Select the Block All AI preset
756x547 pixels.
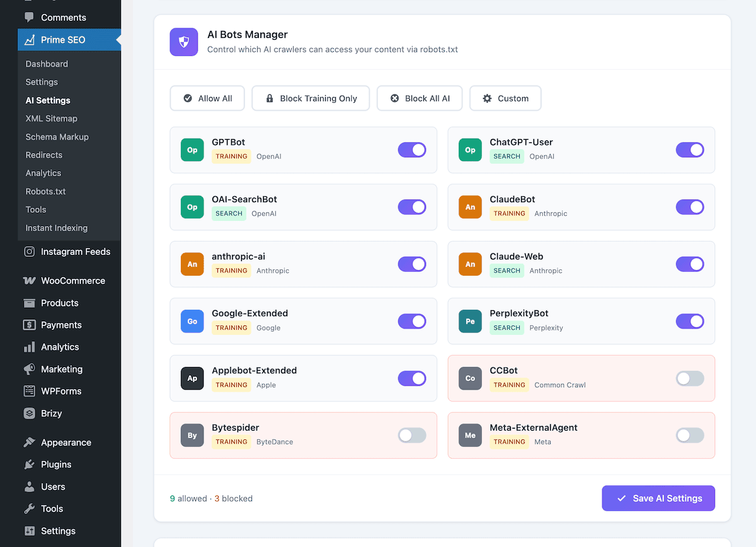pos(420,98)
